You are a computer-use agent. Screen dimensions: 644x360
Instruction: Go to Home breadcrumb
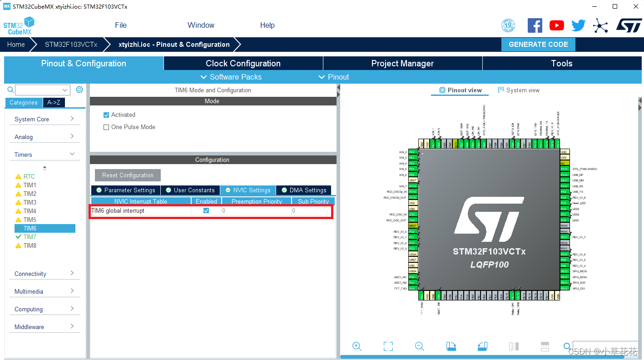pyautogui.click(x=16, y=45)
